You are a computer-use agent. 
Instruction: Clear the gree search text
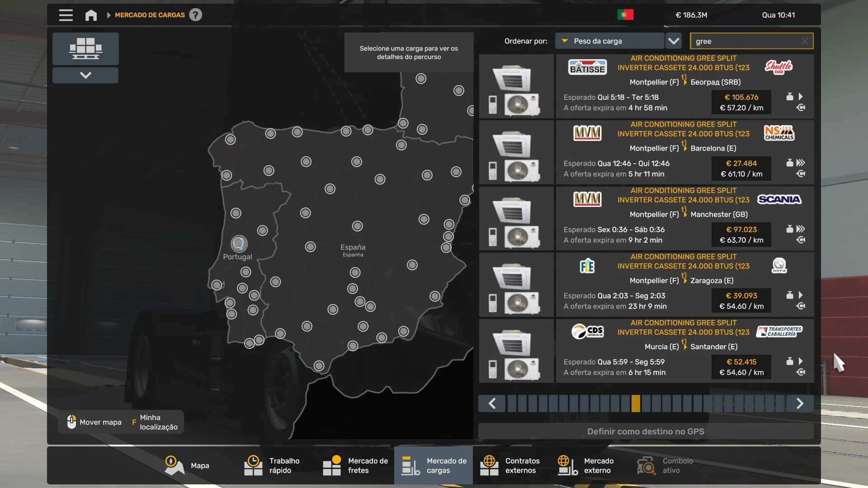tap(804, 41)
